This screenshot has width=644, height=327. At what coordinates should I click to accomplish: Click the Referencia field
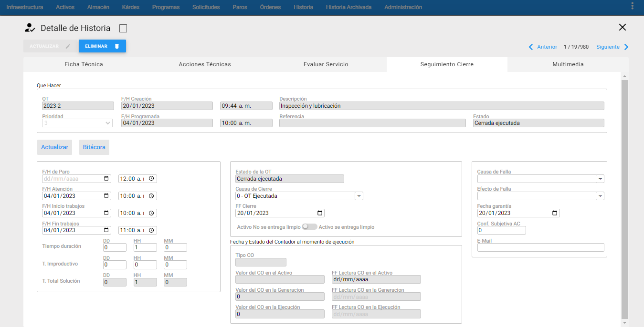tap(372, 123)
